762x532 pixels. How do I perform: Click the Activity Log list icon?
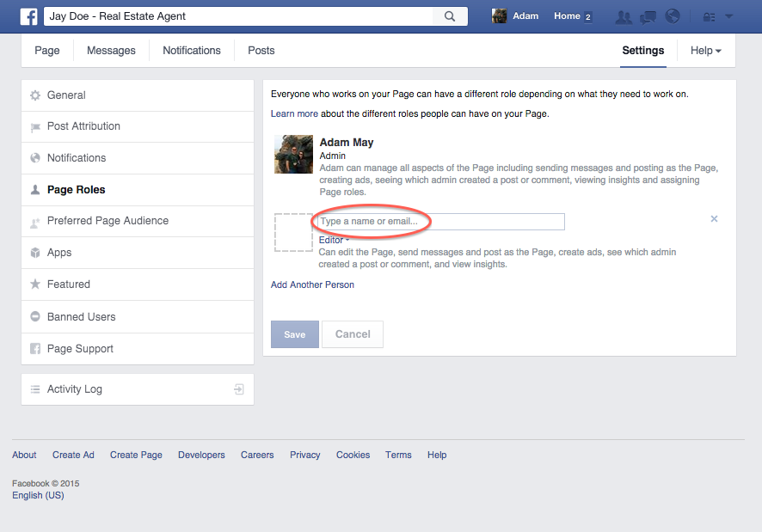(35, 389)
